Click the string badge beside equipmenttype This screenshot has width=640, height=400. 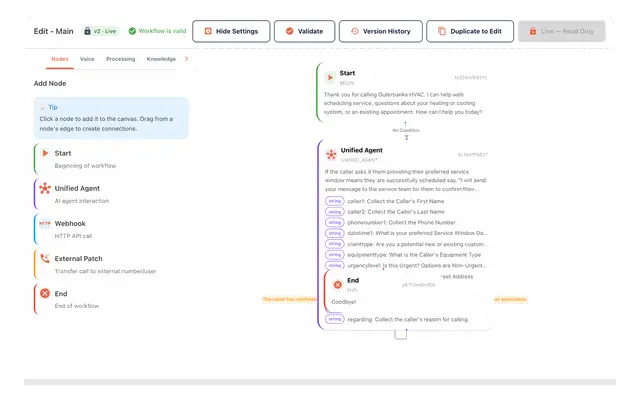point(335,255)
